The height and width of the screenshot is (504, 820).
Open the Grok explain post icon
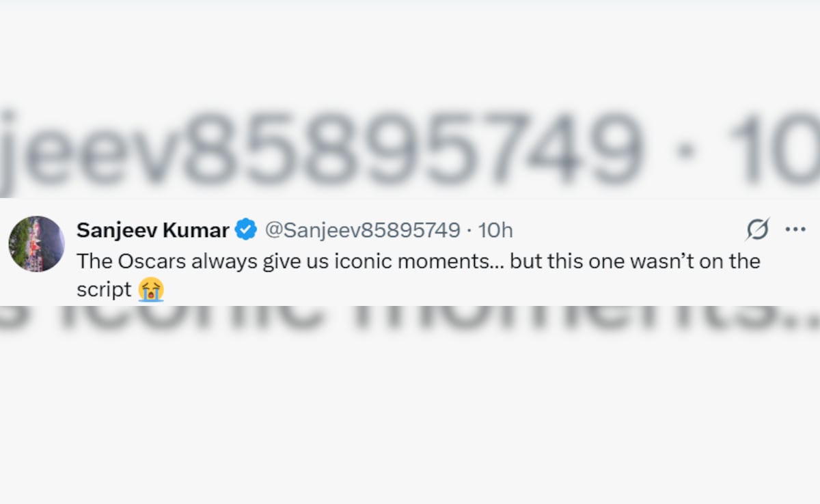757,230
